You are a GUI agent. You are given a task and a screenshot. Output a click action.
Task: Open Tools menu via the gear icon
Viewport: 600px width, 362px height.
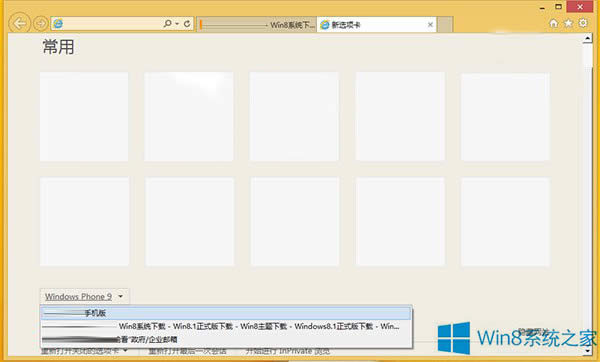click(x=583, y=23)
